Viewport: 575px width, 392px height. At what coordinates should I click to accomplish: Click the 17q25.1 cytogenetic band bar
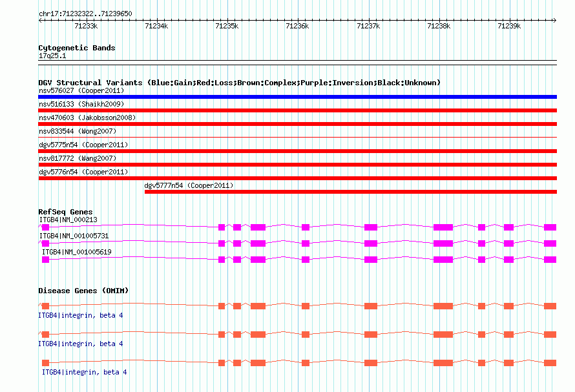[297, 63]
